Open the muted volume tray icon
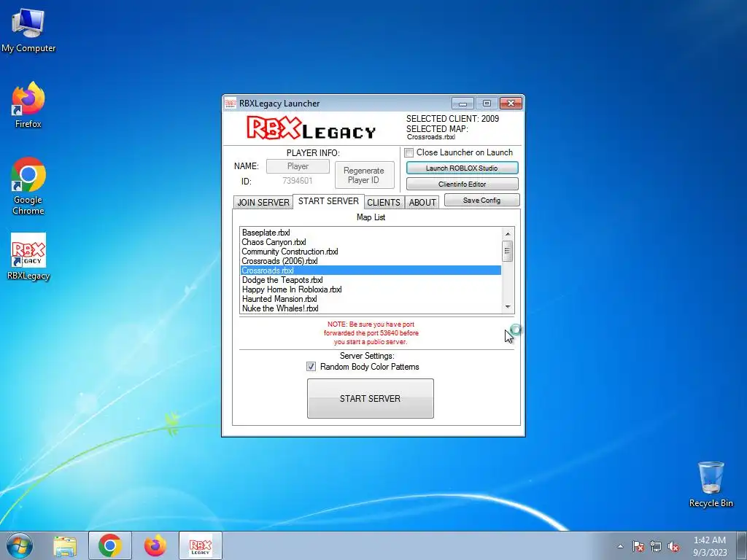 (x=673, y=546)
